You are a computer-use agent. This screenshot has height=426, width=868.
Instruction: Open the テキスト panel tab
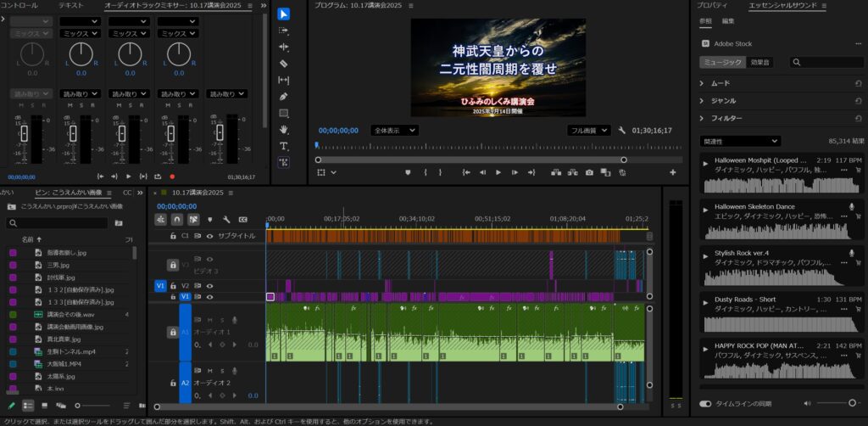click(70, 6)
